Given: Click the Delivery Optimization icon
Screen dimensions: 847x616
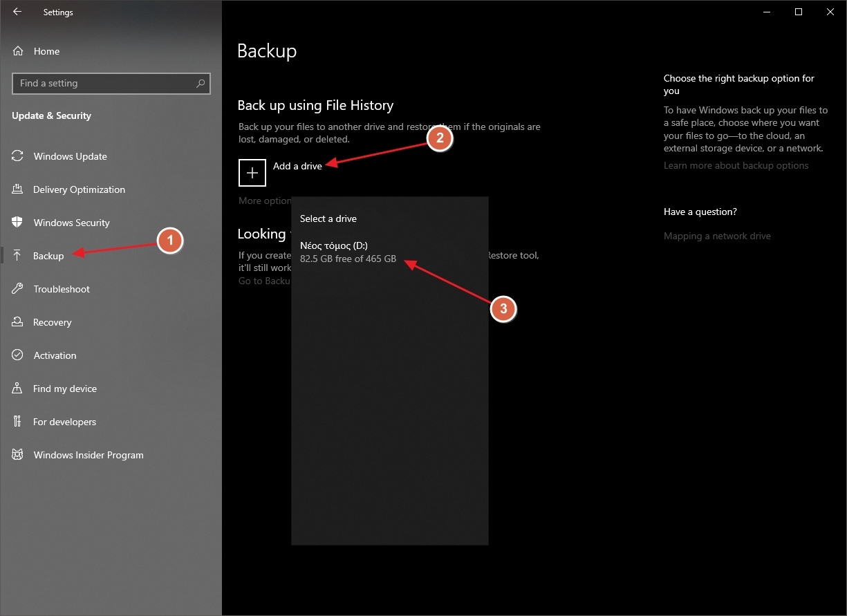Looking at the screenshot, I should [x=18, y=189].
